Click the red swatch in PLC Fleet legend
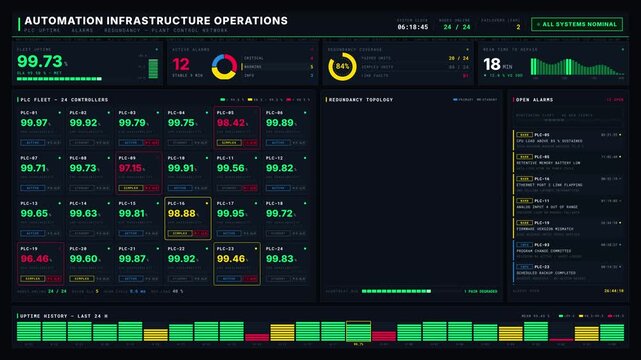Viewport: 641px width, 360px height. pyautogui.click(x=289, y=99)
